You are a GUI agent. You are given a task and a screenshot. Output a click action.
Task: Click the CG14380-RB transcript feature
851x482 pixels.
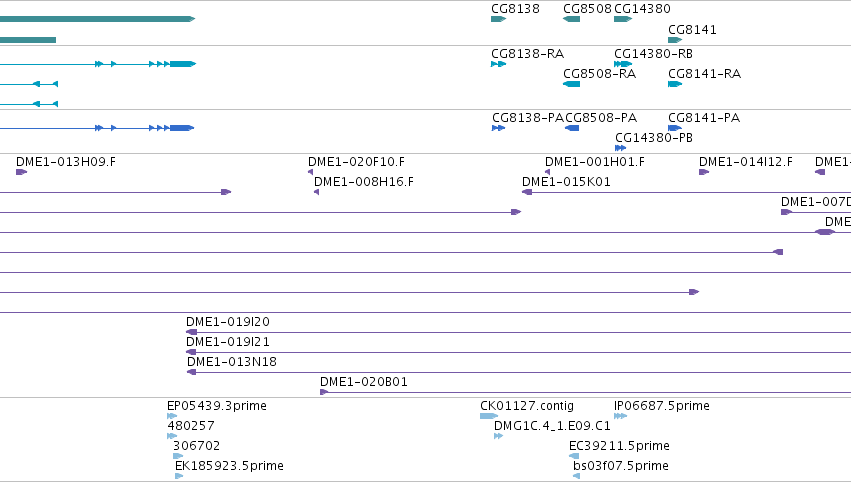coord(623,64)
